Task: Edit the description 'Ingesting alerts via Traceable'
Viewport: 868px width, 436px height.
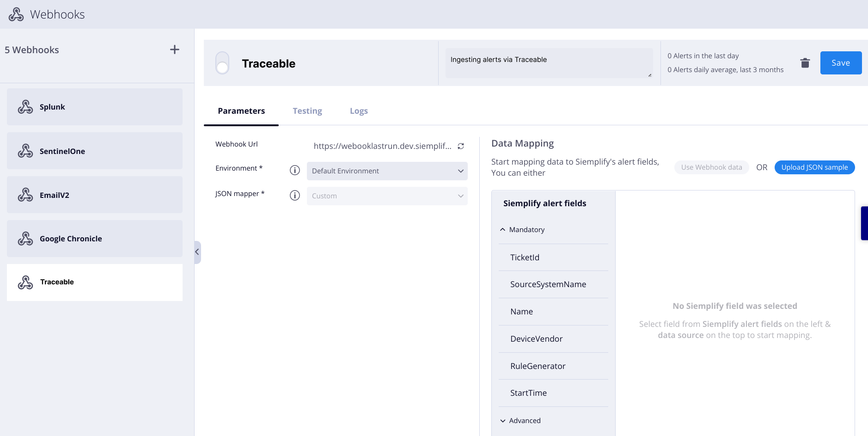Action: tap(549, 63)
